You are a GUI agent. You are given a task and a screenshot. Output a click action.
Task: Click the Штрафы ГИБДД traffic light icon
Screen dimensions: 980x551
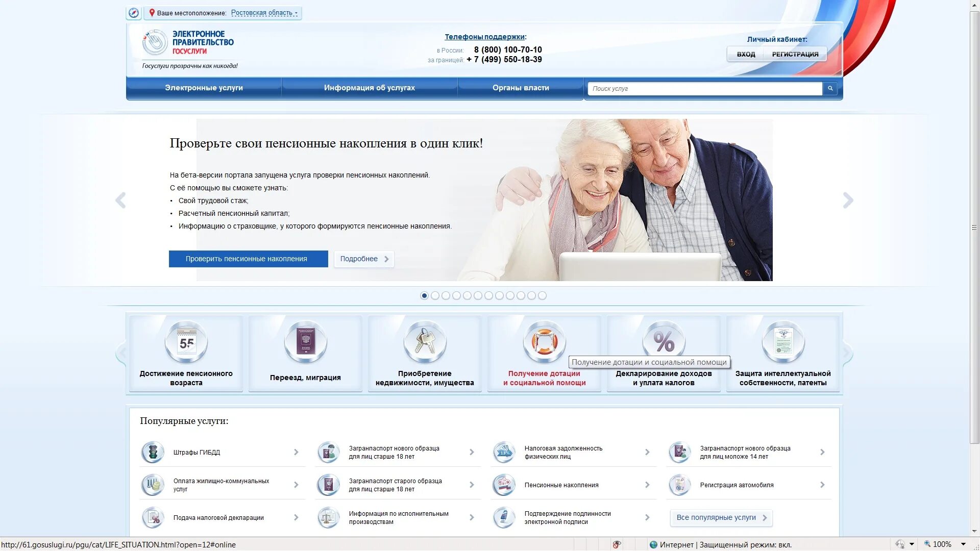152,453
